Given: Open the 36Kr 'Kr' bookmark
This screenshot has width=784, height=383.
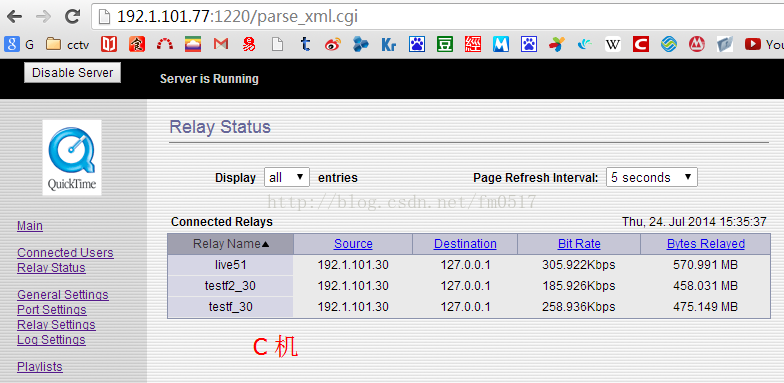Looking at the screenshot, I should (388, 44).
